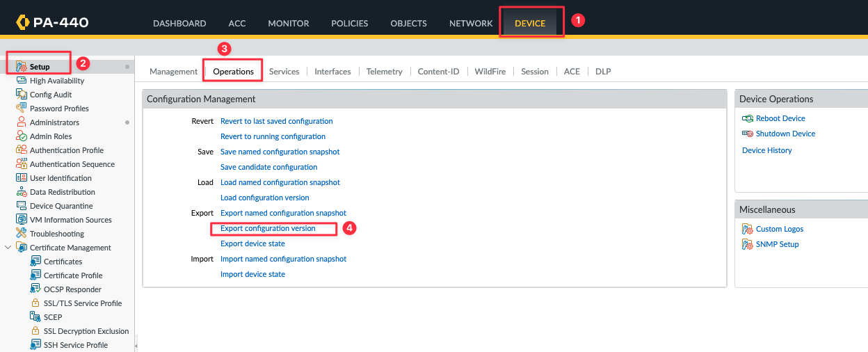The width and height of the screenshot is (868, 352).
Task: Switch to the Session tab
Action: [x=535, y=72]
